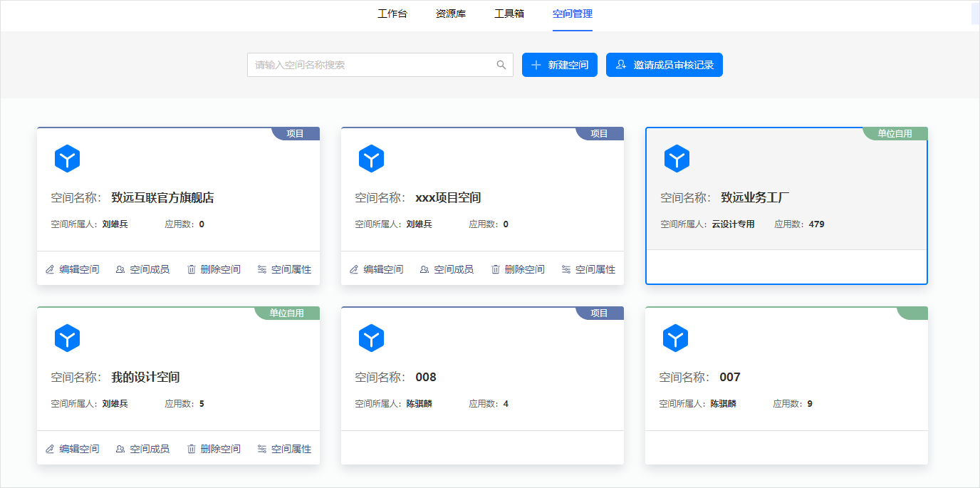Click the 单位自用 tag on 我的设计空间 card
This screenshot has height=488, width=980.
pos(287,313)
